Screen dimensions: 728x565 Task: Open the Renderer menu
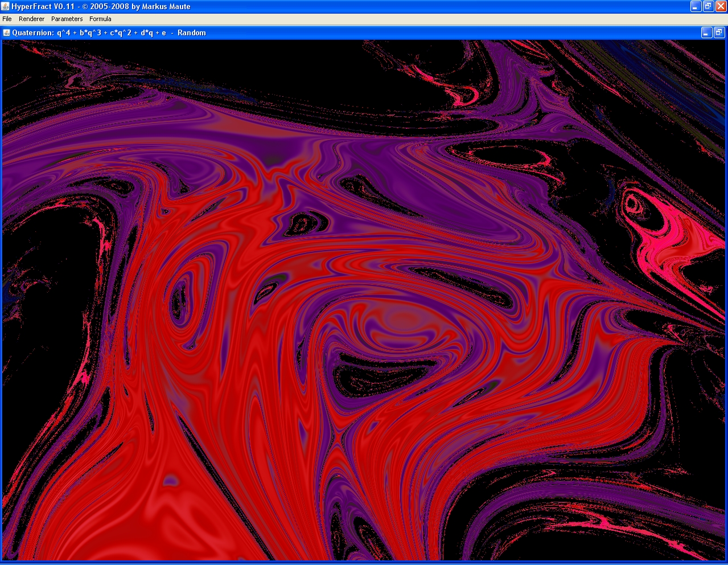coord(31,19)
